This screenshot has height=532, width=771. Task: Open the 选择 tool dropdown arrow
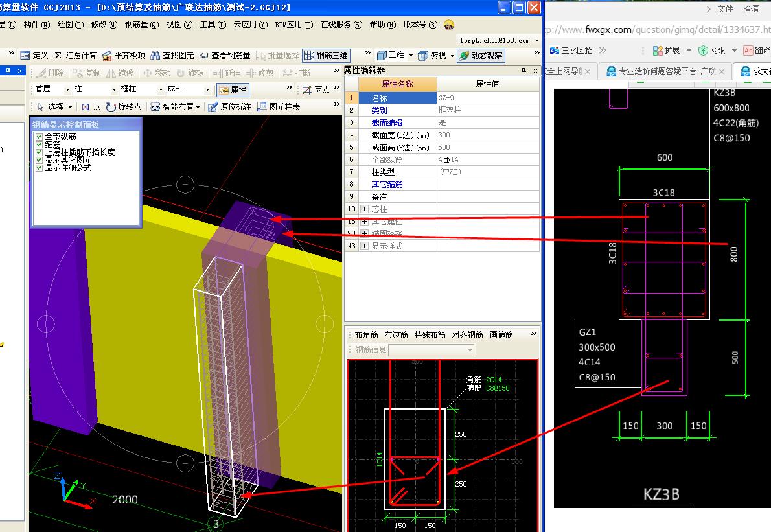point(71,107)
